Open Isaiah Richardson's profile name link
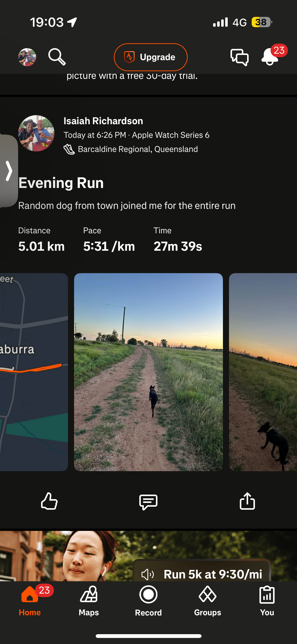 [103, 121]
